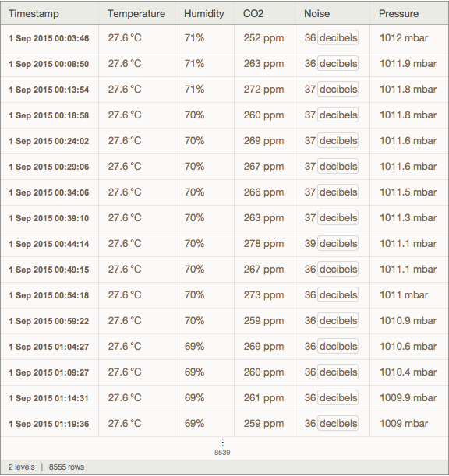
Task: Click the Pressure column header
Action: pyautogui.click(x=398, y=14)
